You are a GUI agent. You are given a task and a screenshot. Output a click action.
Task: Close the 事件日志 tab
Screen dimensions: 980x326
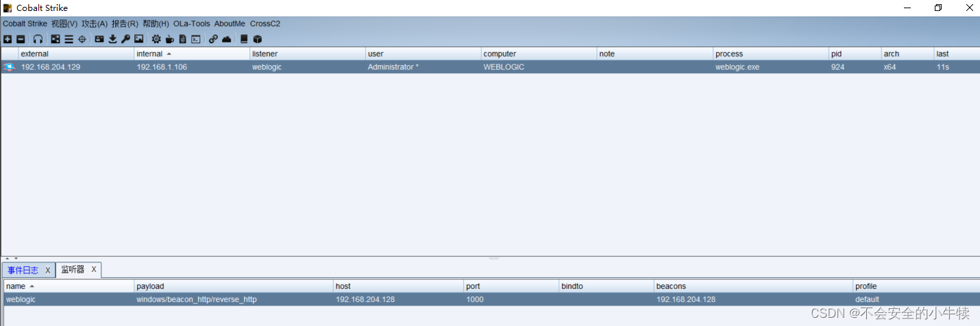click(x=48, y=271)
